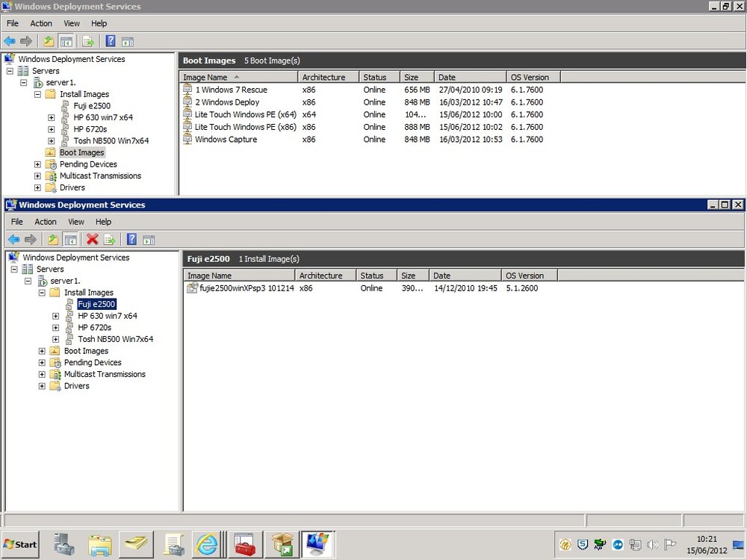The image size is (747, 560).
Task: Open File menu in lower window
Action: pyautogui.click(x=16, y=222)
